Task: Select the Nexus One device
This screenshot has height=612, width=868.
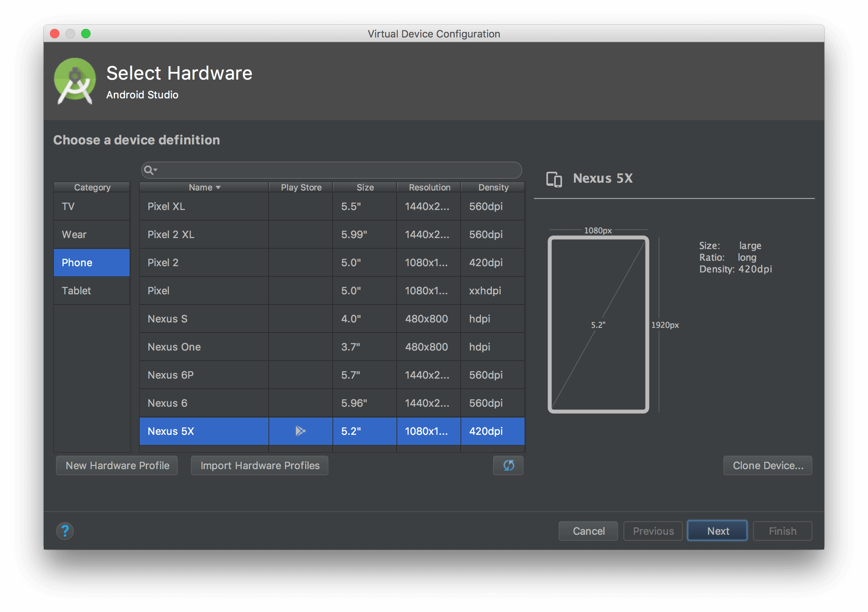Action: point(332,347)
